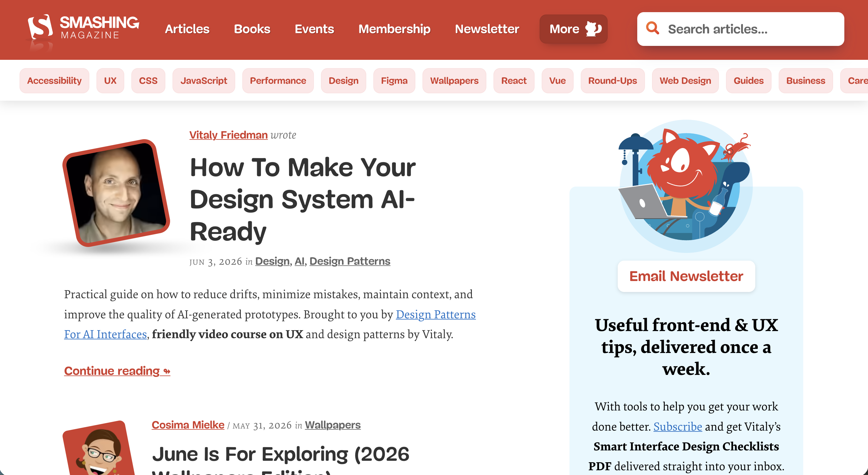Viewport: 868px width, 475px height.
Task: Focus the Search articles field
Action: [740, 29]
